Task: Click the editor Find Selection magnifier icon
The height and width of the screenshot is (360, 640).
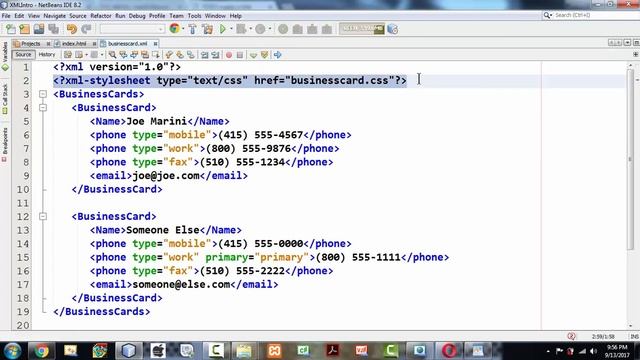Action: coord(112,55)
